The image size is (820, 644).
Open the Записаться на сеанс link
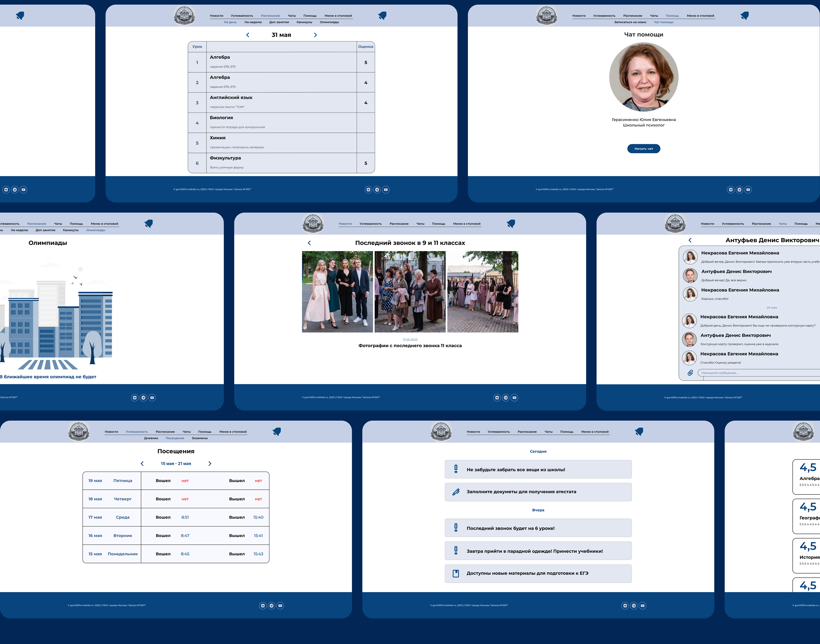pos(630,22)
